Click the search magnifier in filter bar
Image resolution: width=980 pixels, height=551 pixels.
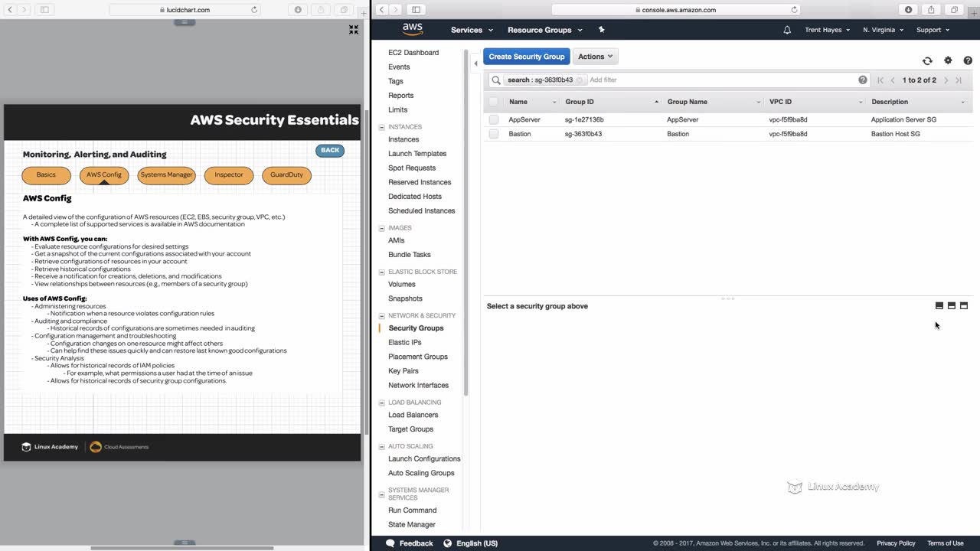coord(496,80)
